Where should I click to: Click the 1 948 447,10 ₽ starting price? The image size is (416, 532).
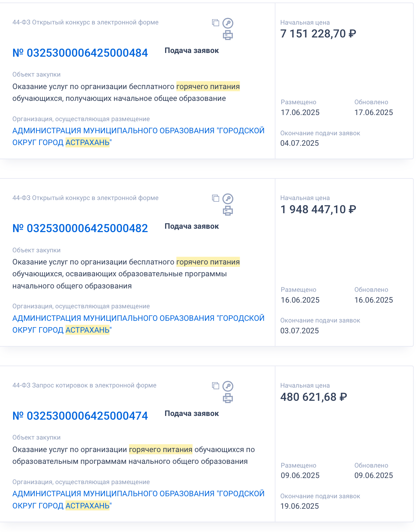318,209
